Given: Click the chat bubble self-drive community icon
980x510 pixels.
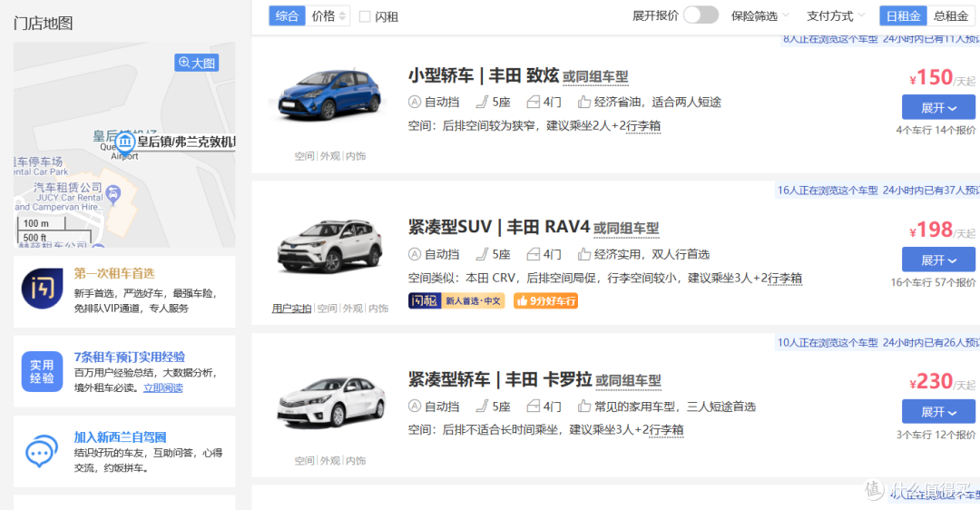Looking at the screenshot, I should (42, 451).
